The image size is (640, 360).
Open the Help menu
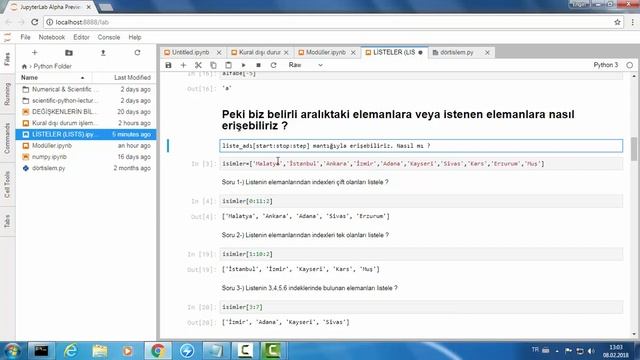point(135,37)
